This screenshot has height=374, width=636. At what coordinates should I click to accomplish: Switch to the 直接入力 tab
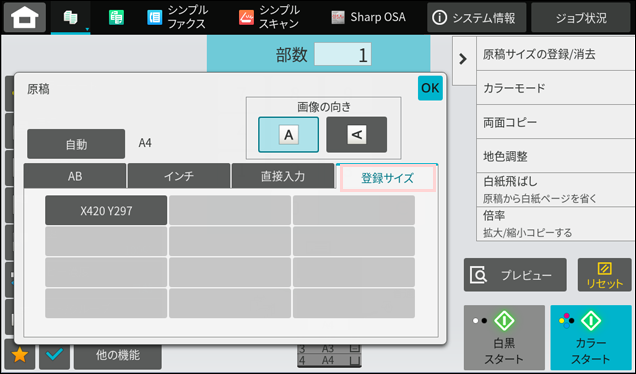[283, 176]
